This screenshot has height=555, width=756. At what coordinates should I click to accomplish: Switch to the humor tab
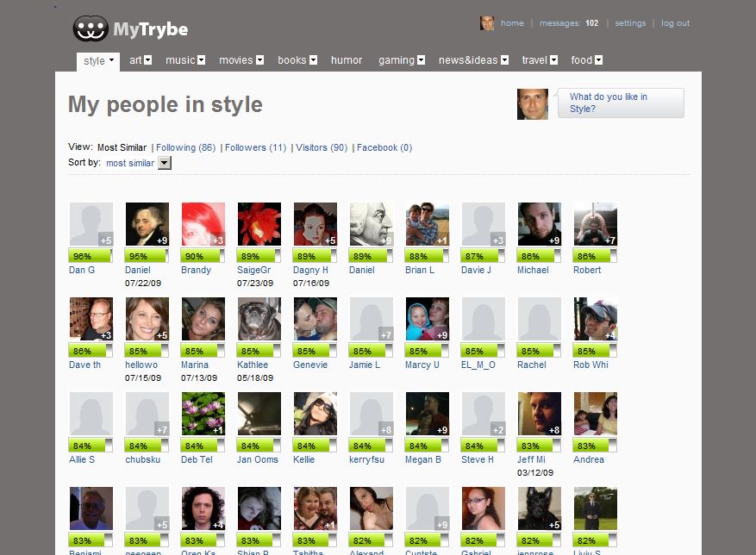point(347,60)
